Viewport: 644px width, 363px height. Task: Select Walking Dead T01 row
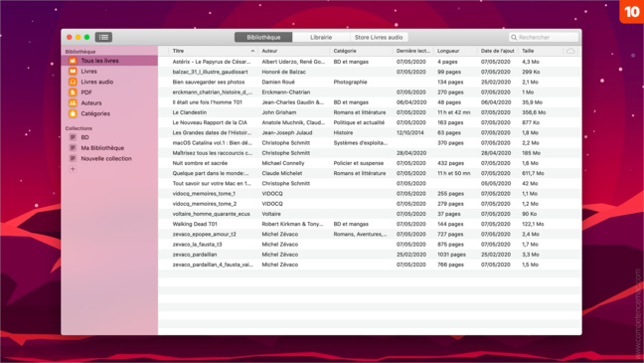coord(370,224)
